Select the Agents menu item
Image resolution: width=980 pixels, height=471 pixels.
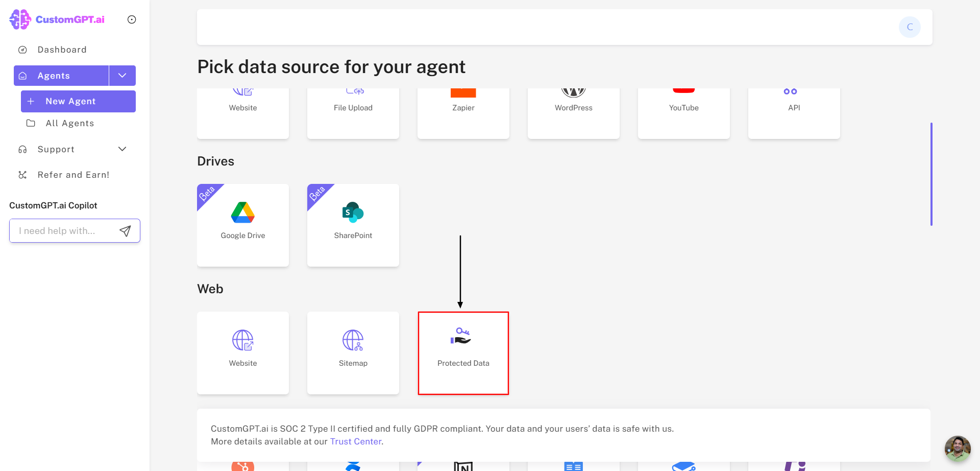[61, 76]
